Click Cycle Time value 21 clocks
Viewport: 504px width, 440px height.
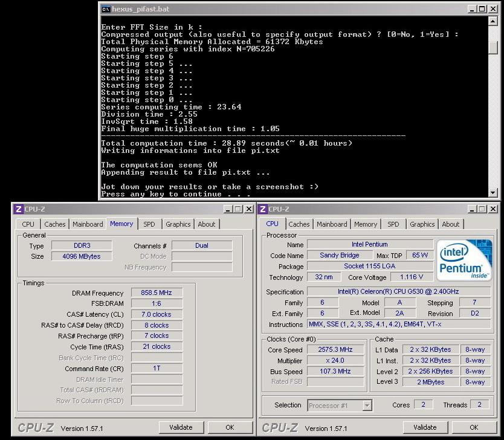(157, 346)
